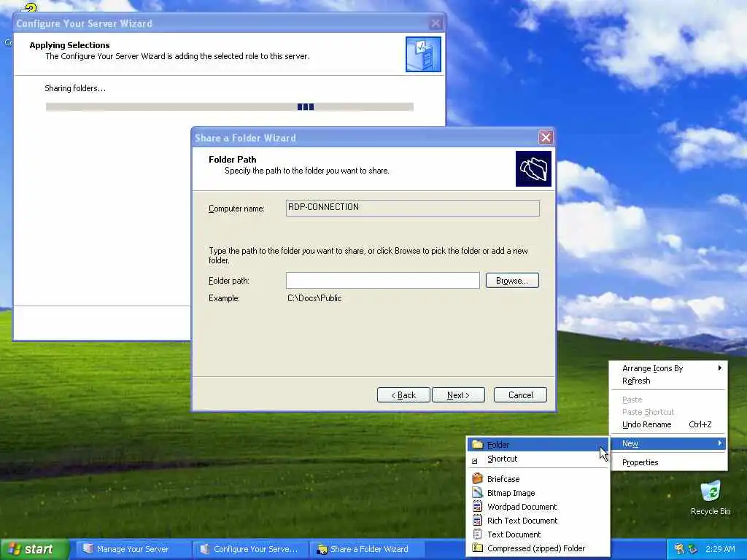Click the taskbar clock showing 2:29 AM
This screenshot has height=560, width=747.
(720, 549)
